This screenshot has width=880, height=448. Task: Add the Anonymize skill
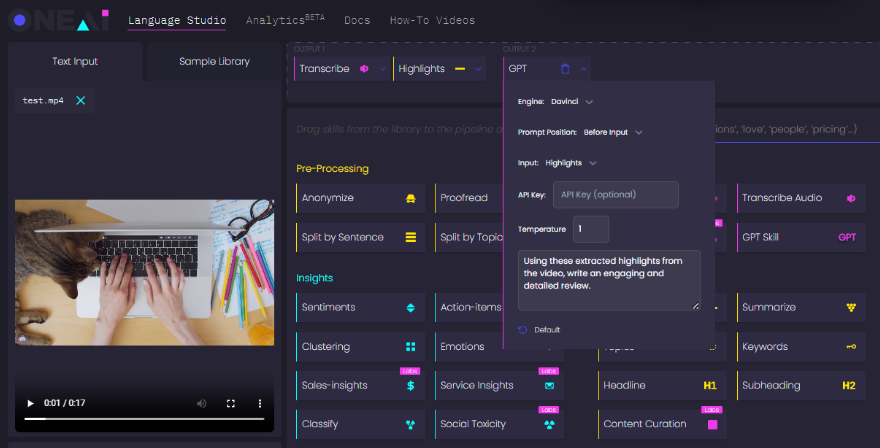[360, 198]
